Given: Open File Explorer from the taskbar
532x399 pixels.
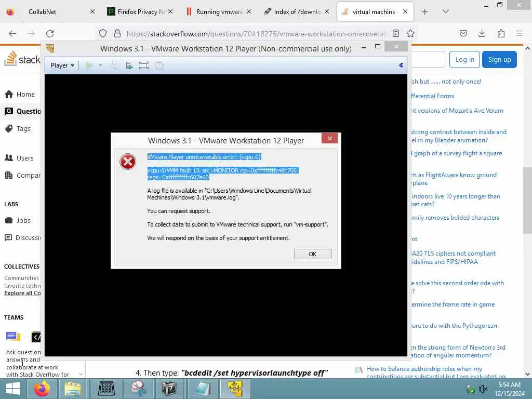Looking at the screenshot, I should 73,389.
